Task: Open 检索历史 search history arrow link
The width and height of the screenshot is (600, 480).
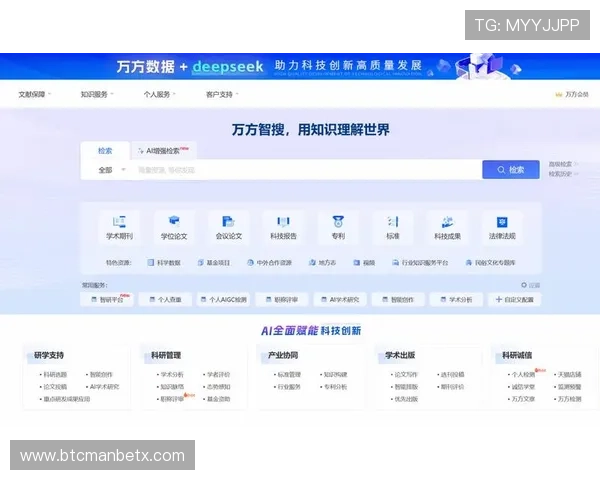Action: click(563, 174)
